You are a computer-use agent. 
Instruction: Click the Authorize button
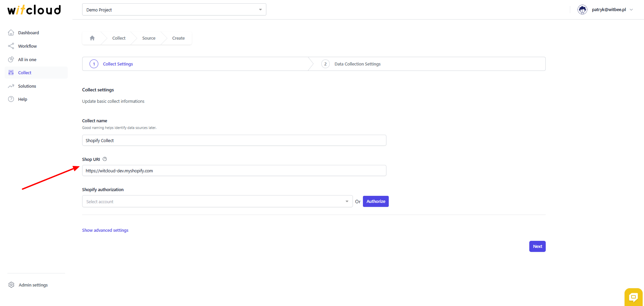(376, 201)
